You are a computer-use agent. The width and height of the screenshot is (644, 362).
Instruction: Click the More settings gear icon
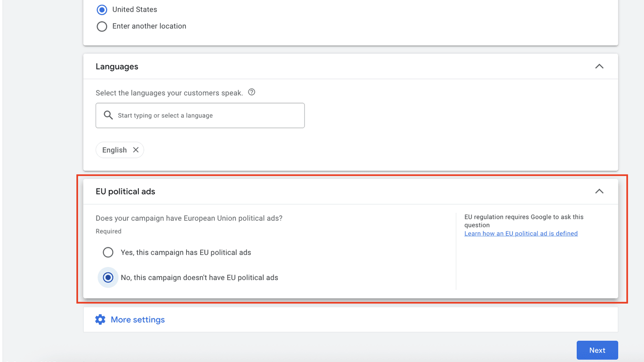(100, 320)
